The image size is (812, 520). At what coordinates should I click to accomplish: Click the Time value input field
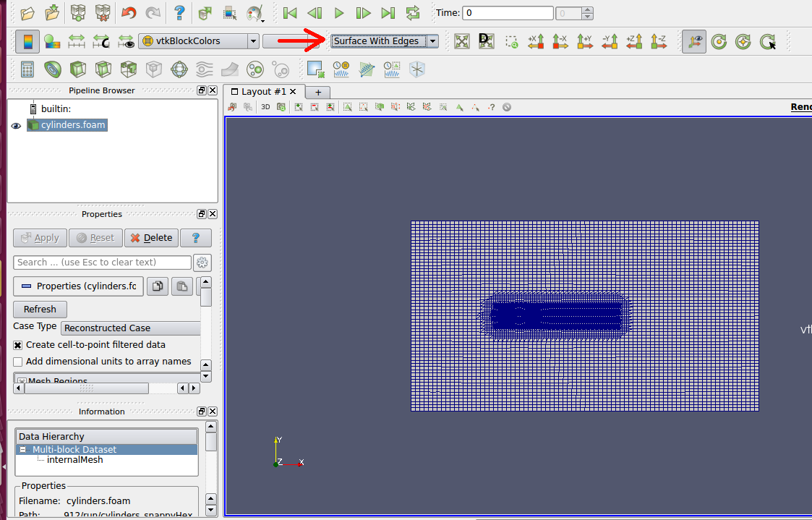[508, 13]
